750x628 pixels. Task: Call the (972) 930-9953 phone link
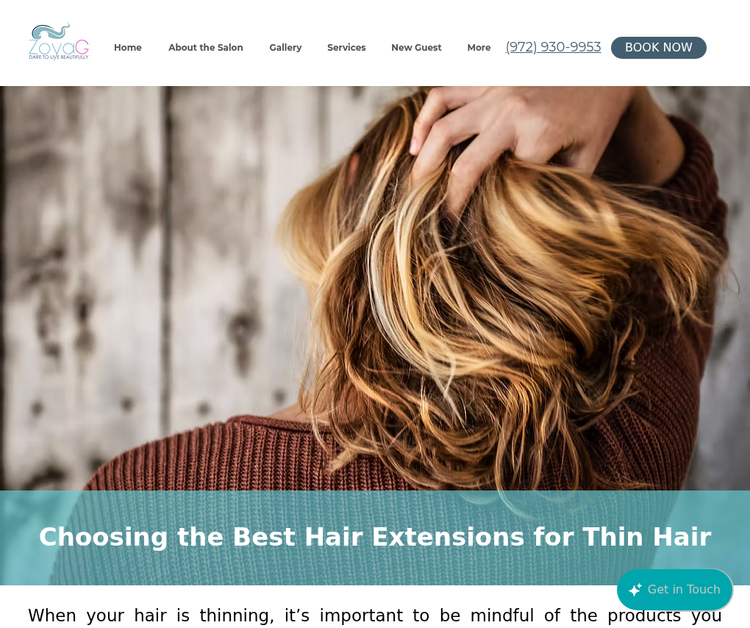pos(553,47)
